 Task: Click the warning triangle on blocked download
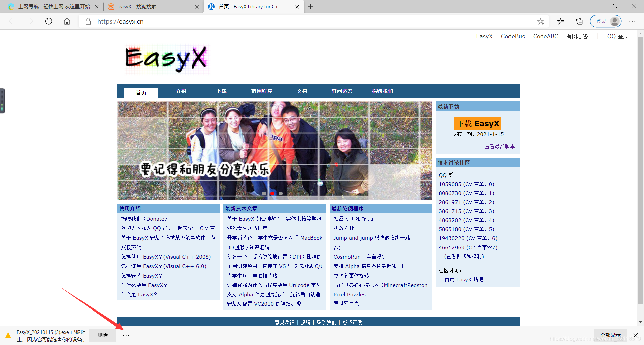[8, 335]
